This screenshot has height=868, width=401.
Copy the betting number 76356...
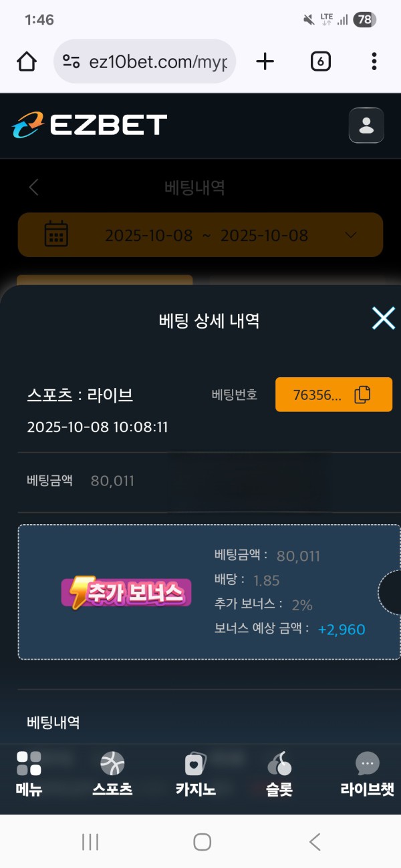point(333,395)
